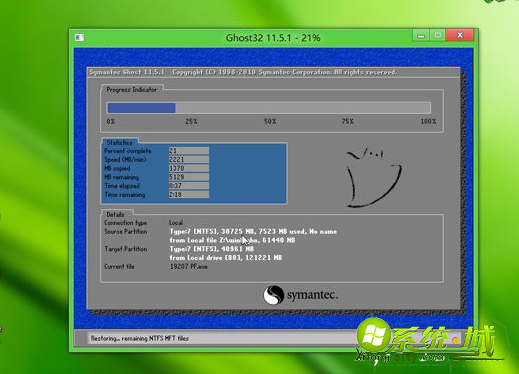The image size is (519, 374).
Task: Click the Details group heading
Action: (x=115, y=214)
